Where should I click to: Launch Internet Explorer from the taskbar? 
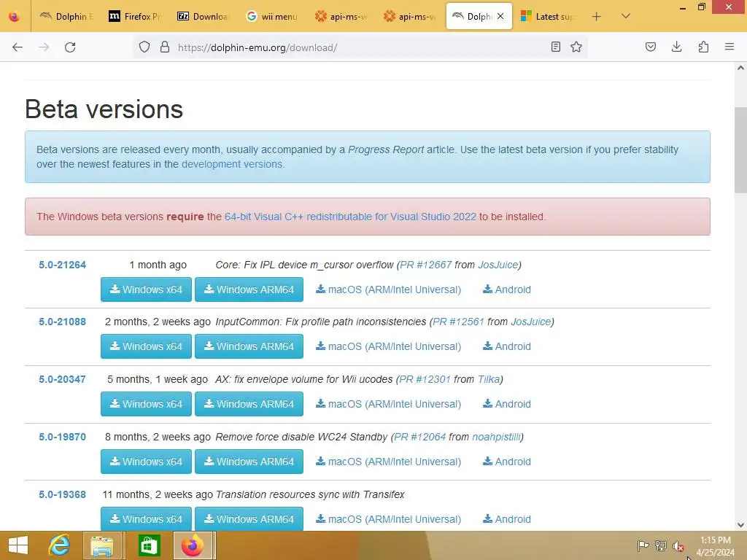pos(60,545)
